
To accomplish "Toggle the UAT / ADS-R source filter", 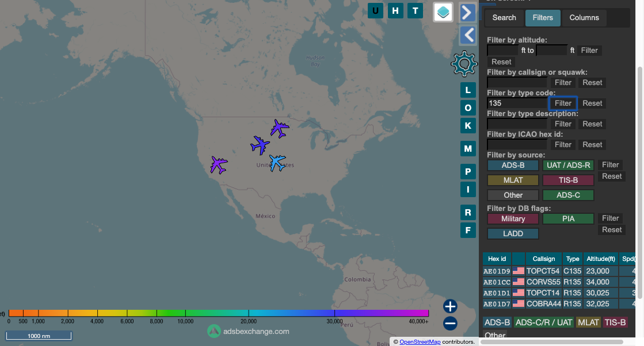I will pos(568,165).
